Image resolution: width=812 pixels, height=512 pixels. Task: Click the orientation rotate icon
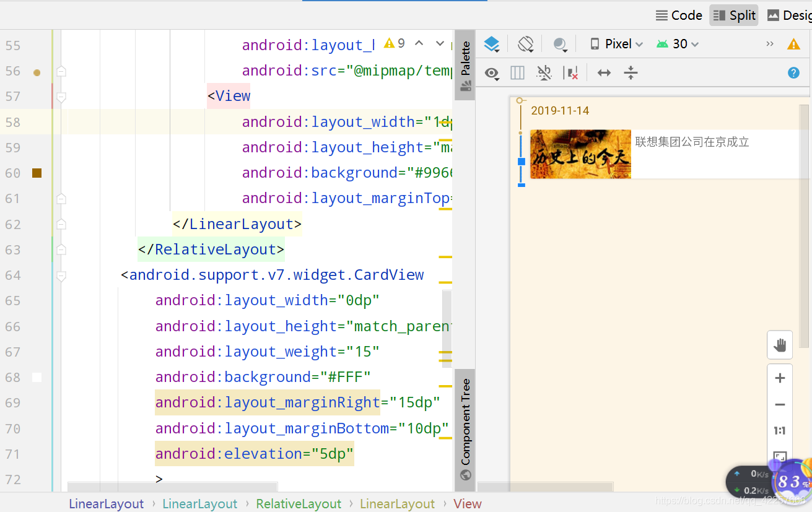coord(526,44)
